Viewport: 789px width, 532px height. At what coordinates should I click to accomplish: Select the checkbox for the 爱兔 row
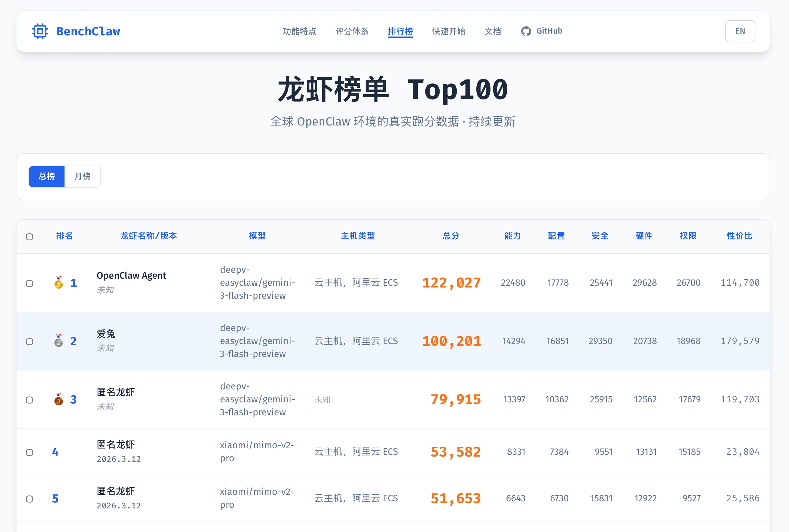29,342
